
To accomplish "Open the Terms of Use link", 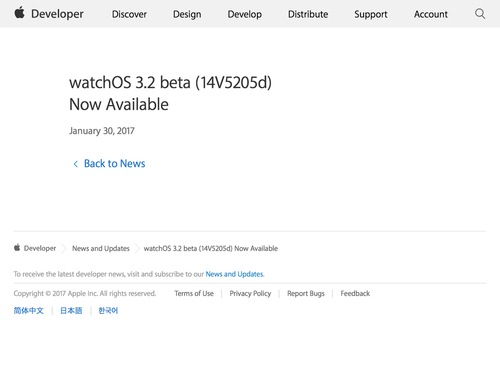I will pyautogui.click(x=194, y=293).
